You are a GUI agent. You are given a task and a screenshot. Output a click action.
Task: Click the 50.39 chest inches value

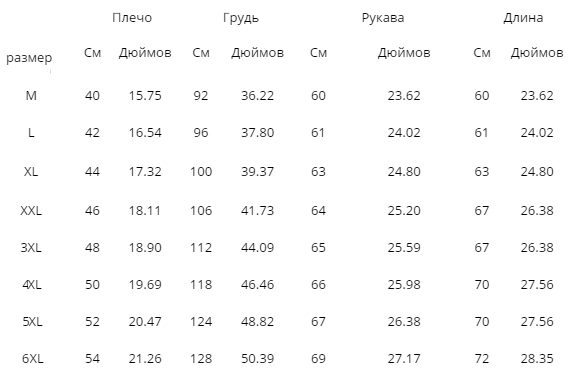257,359
